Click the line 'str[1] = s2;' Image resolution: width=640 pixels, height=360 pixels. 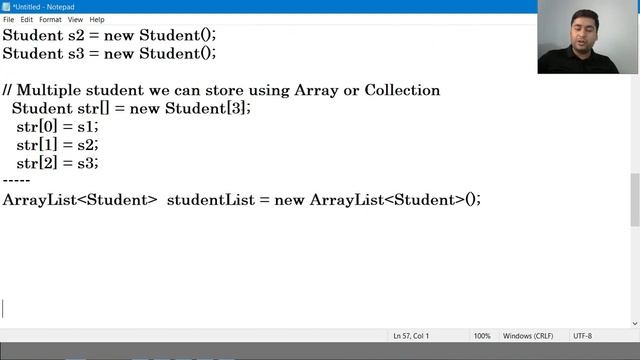[58, 145]
